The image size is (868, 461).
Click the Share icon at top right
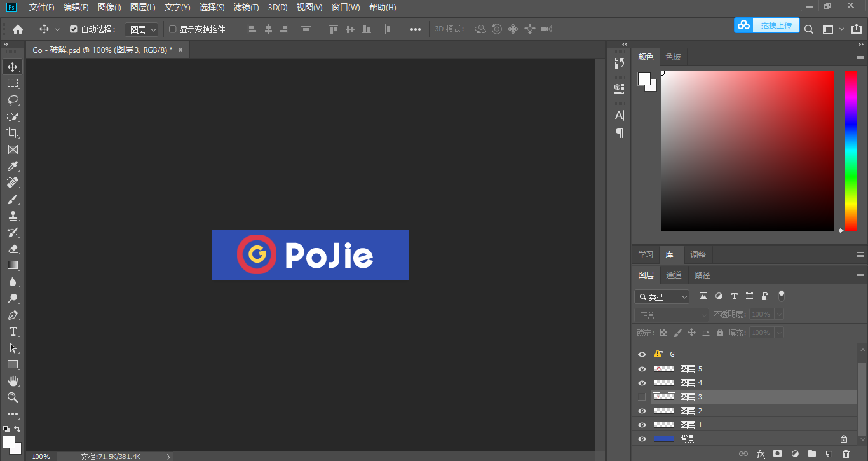click(857, 29)
